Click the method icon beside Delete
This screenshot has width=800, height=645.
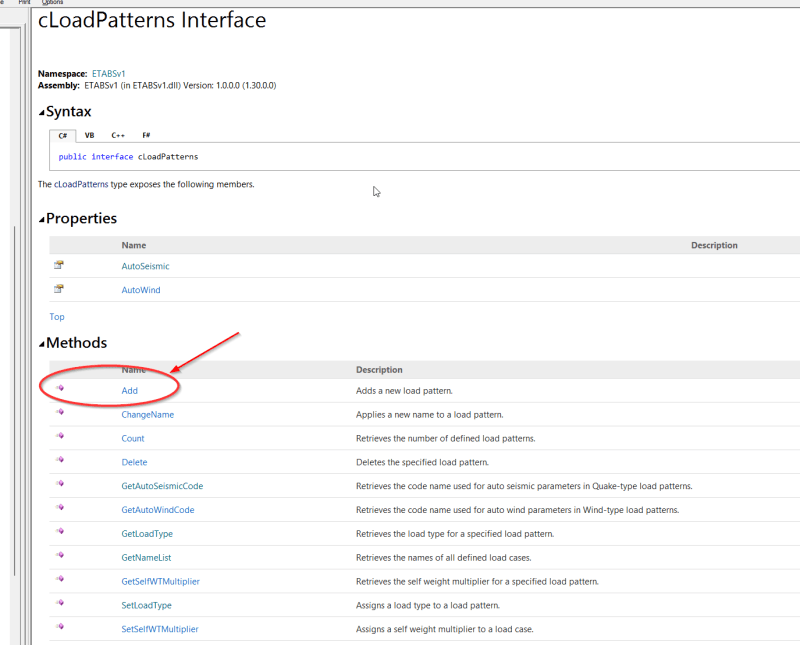60,460
